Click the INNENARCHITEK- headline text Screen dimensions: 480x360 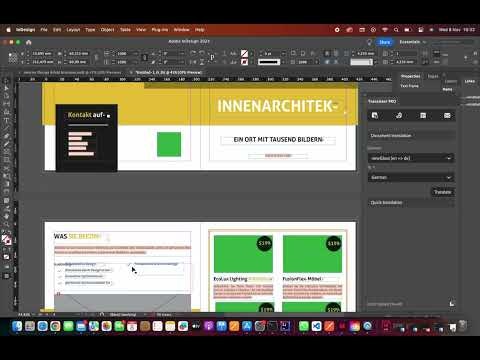coord(277,106)
